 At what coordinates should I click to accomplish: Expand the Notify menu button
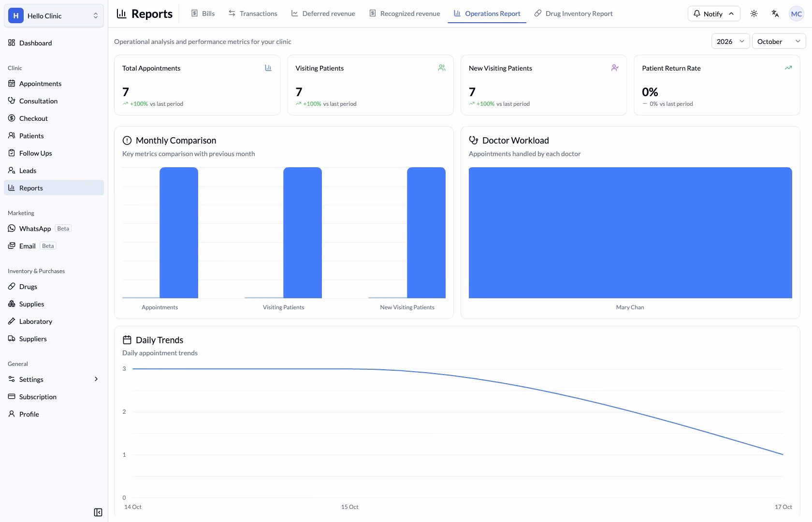click(x=713, y=14)
